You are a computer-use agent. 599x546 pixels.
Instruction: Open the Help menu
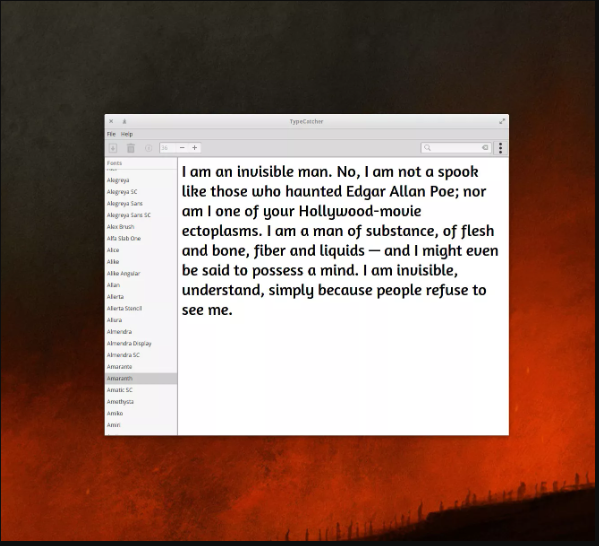(127, 134)
